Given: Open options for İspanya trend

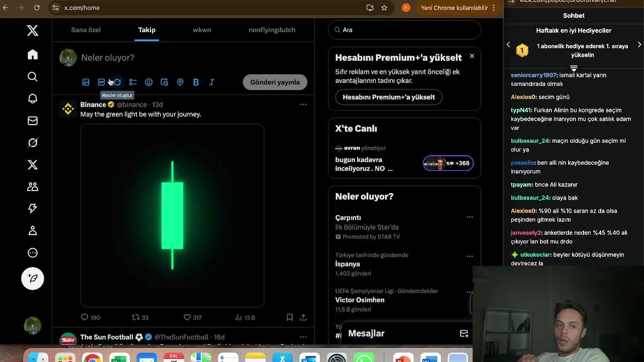Looking at the screenshot, I should [x=469, y=256].
